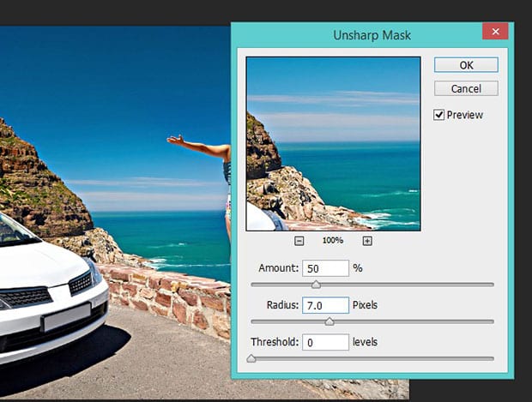
Task: Click the Radius slider handle
Action: tap(329, 321)
